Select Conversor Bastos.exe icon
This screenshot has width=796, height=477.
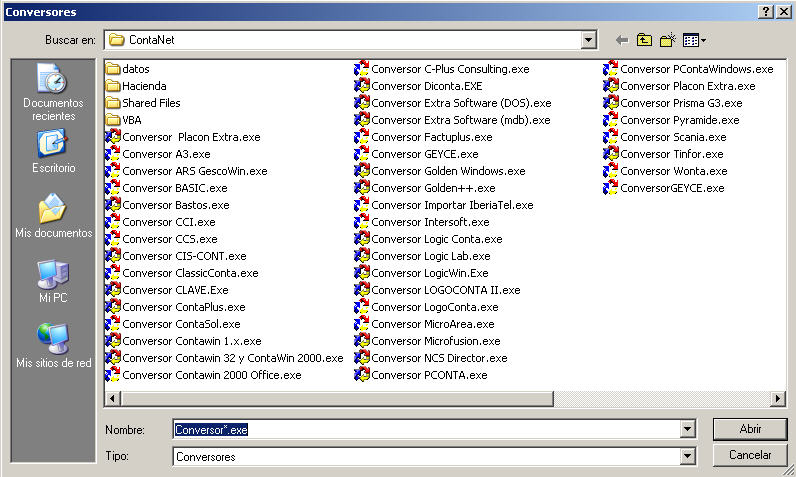point(113,205)
